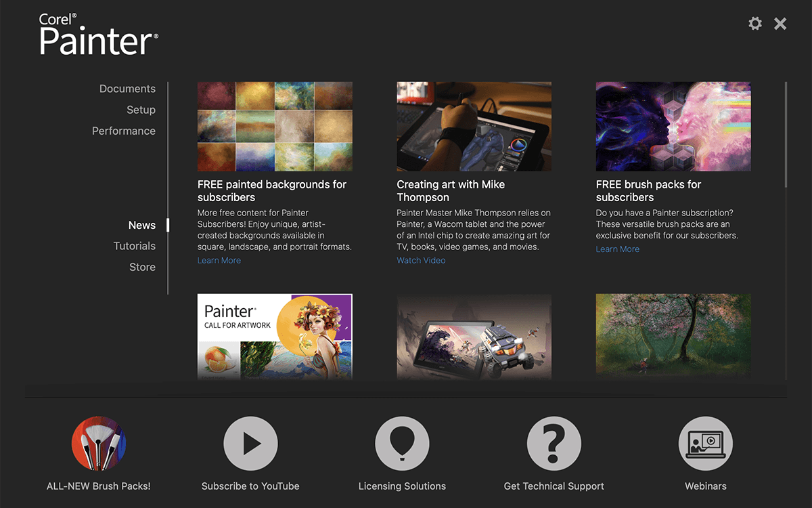Open the blossoming tree painting thumbnail
Screen dimensions: 812x508
[x=673, y=337]
